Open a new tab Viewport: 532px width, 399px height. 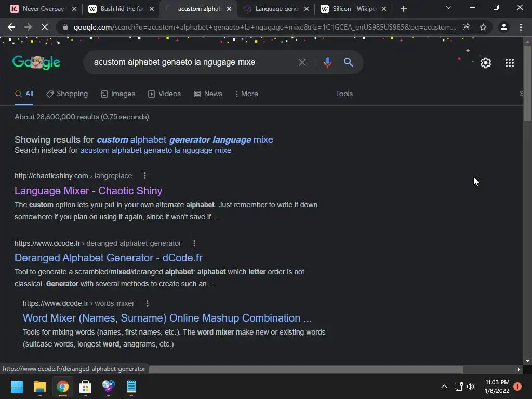coord(403,9)
